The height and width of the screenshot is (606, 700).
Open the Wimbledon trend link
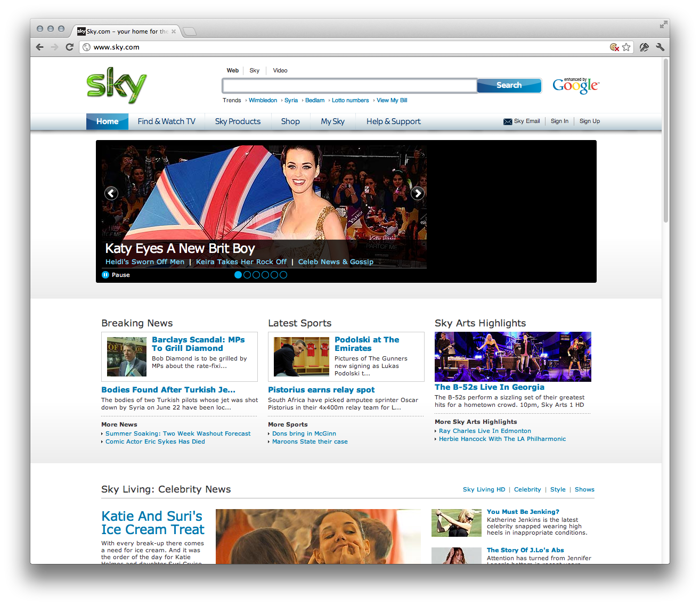coord(263,100)
